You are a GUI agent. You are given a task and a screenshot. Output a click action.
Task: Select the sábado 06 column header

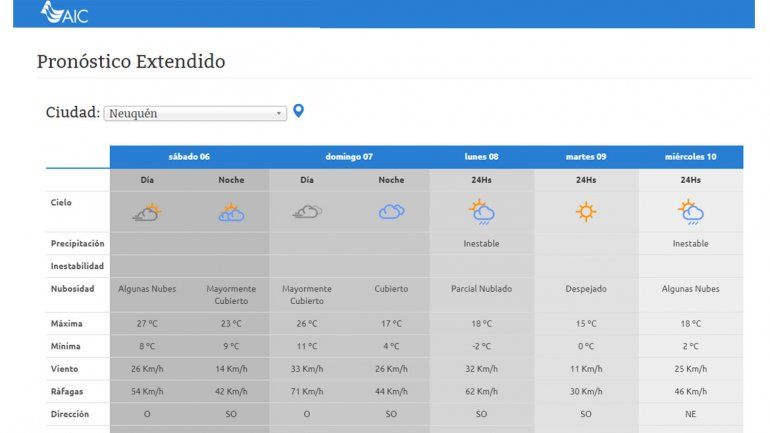click(189, 157)
